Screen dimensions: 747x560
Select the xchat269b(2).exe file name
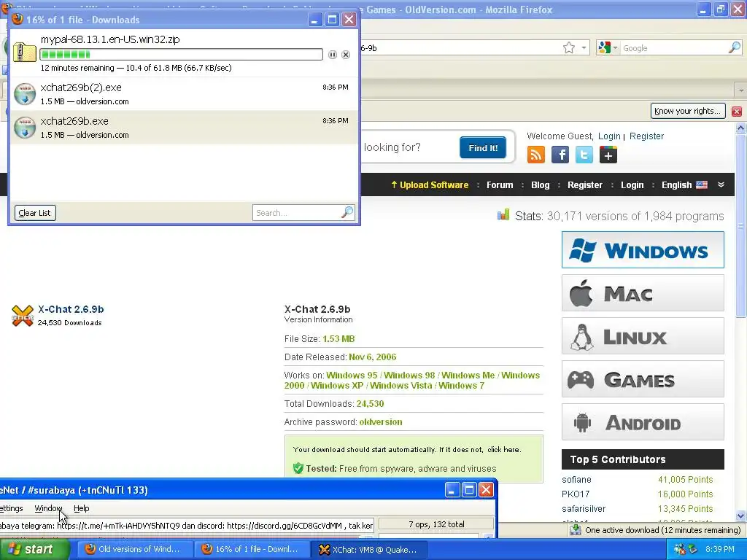tap(81, 87)
